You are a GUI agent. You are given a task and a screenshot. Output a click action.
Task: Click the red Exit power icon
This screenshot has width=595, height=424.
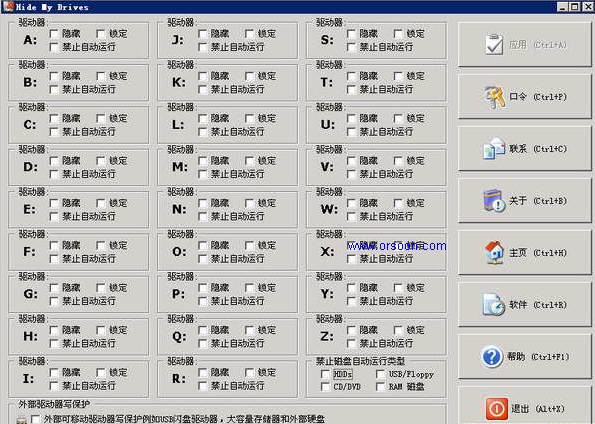[x=497, y=409]
